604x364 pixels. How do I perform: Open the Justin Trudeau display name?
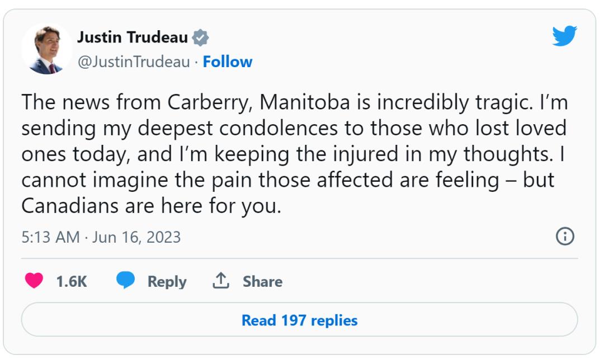click(x=133, y=37)
